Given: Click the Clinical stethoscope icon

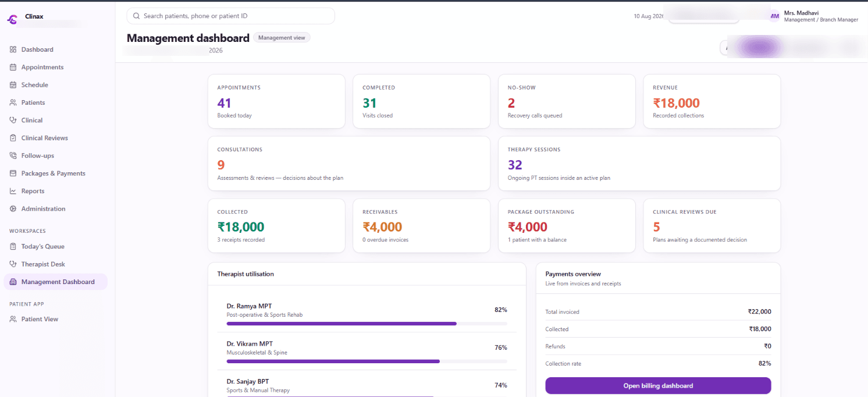Looking at the screenshot, I should click(x=13, y=120).
